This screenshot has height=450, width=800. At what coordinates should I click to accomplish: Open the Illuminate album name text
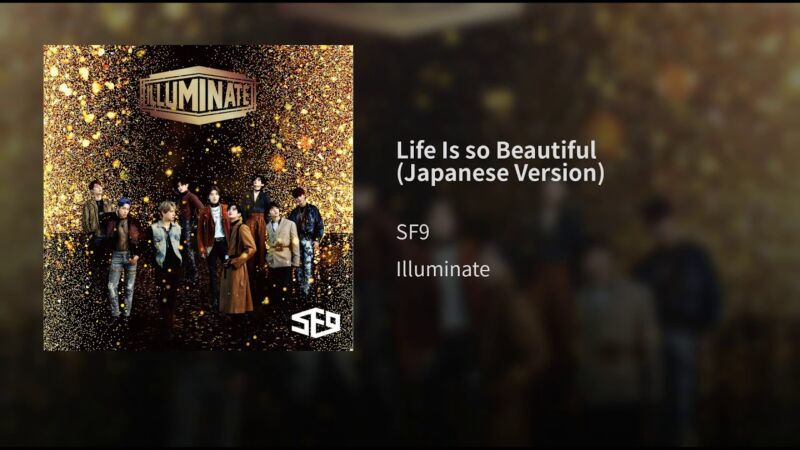pos(443,269)
